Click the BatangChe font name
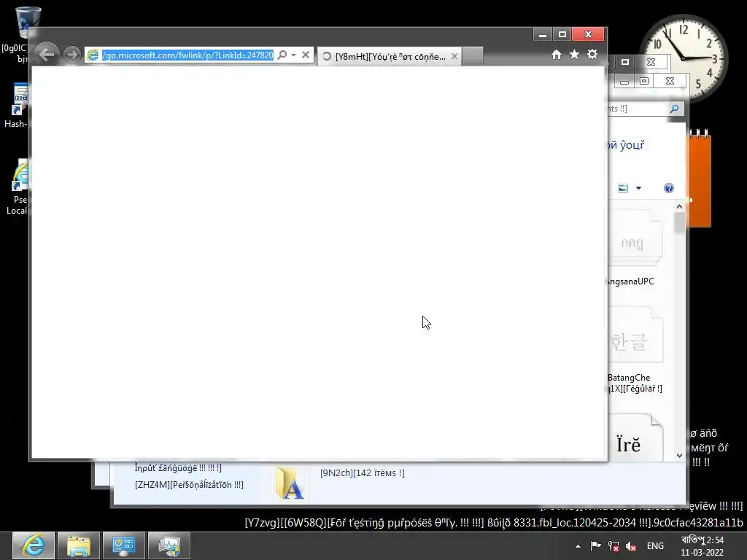 pos(629,378)
